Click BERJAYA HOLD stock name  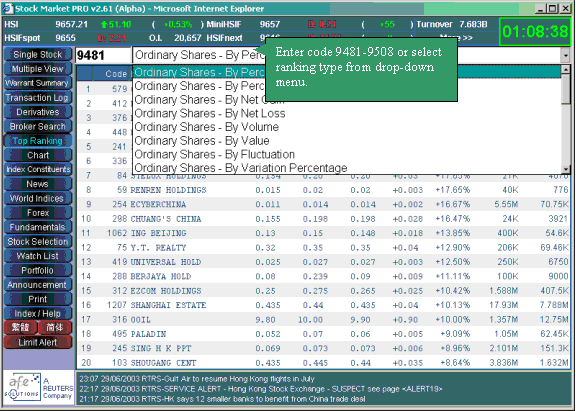[x=161, y=276]
